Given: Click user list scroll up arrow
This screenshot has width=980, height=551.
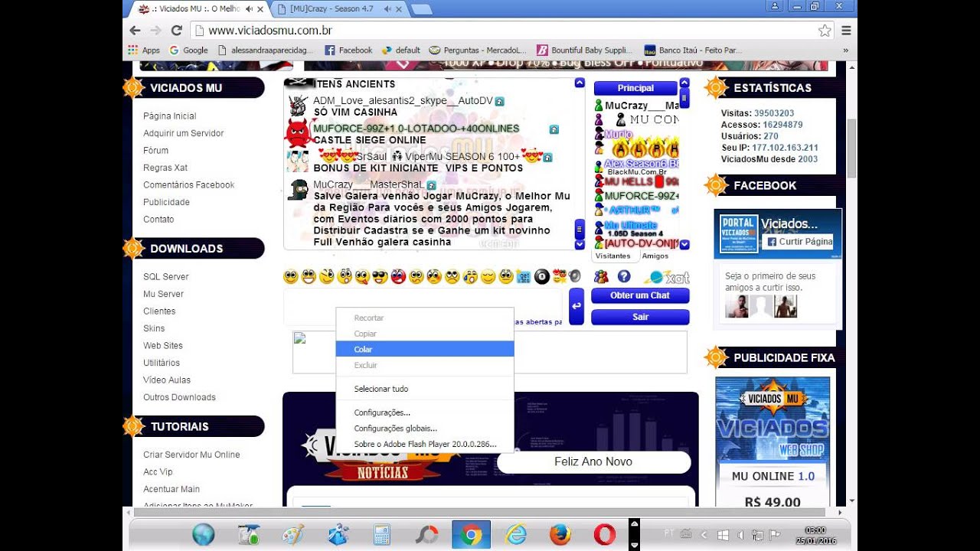Looking at the screenshot, I should coord(684,83).
